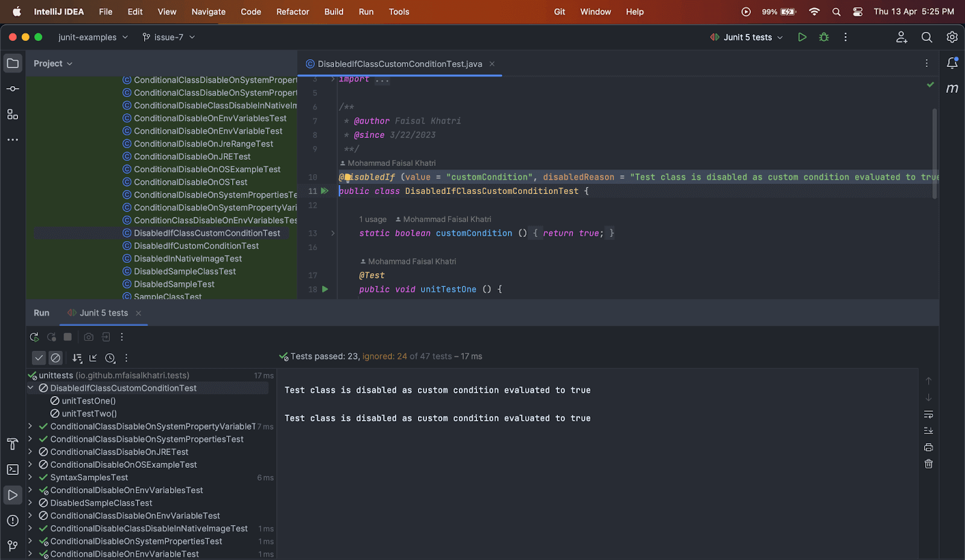
Task: Toggle Show Passed tests filter
Action: pos(39,358)
